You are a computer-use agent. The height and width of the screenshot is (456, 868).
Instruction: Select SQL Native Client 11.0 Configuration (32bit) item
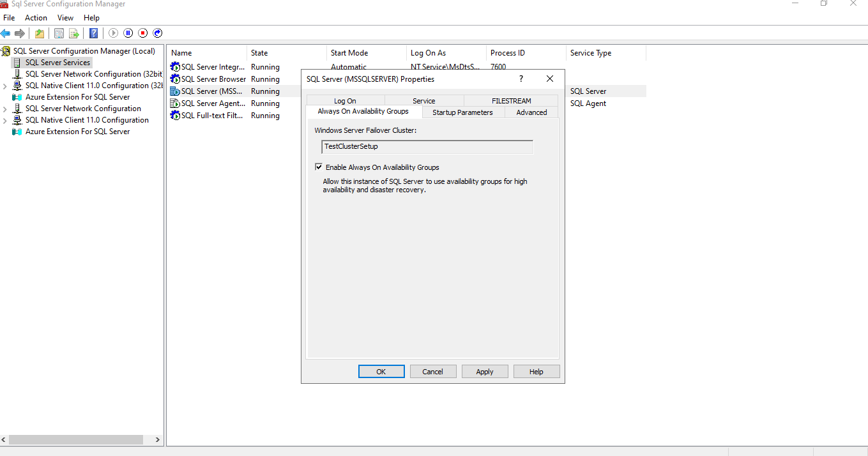(x=94, y=86)
